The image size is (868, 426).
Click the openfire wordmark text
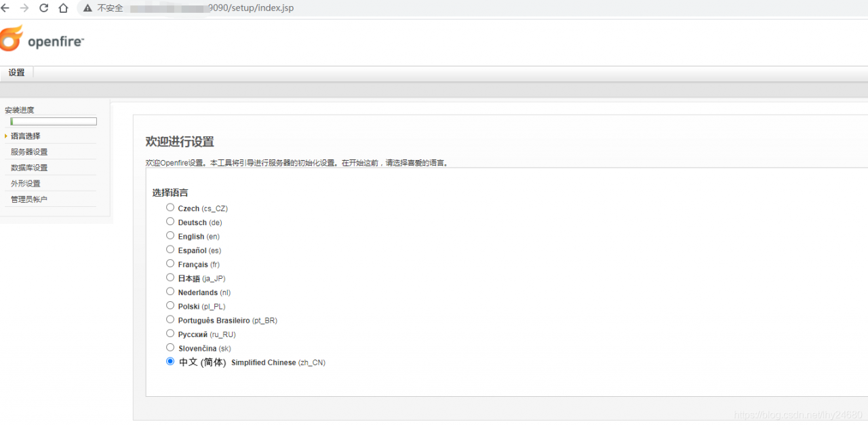(x=56, y=42)
